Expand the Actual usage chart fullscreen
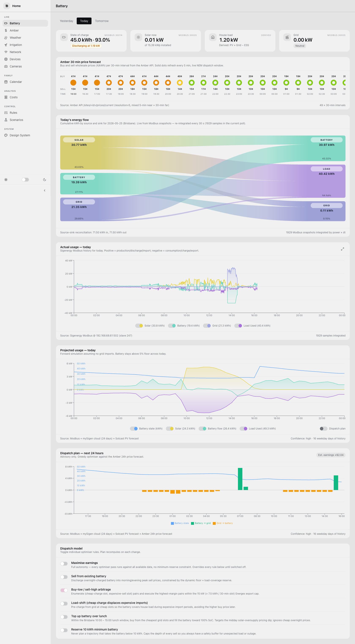The image size is (355, 644). coord(343,249)
